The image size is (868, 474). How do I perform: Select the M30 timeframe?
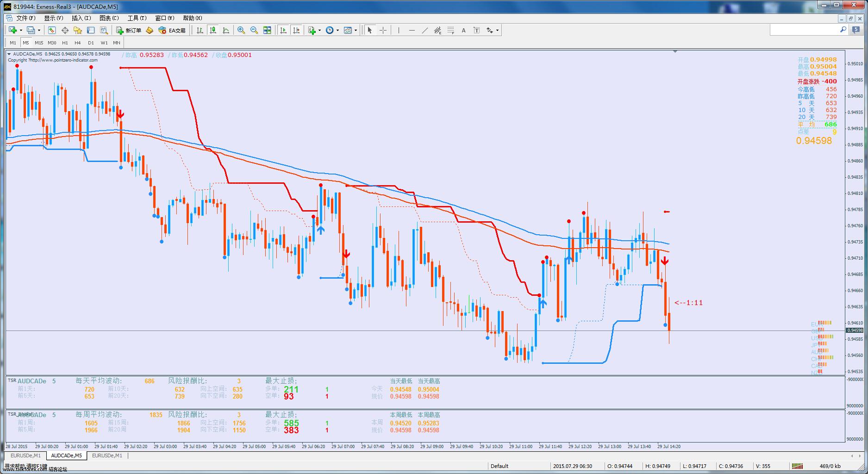[52, 43]
